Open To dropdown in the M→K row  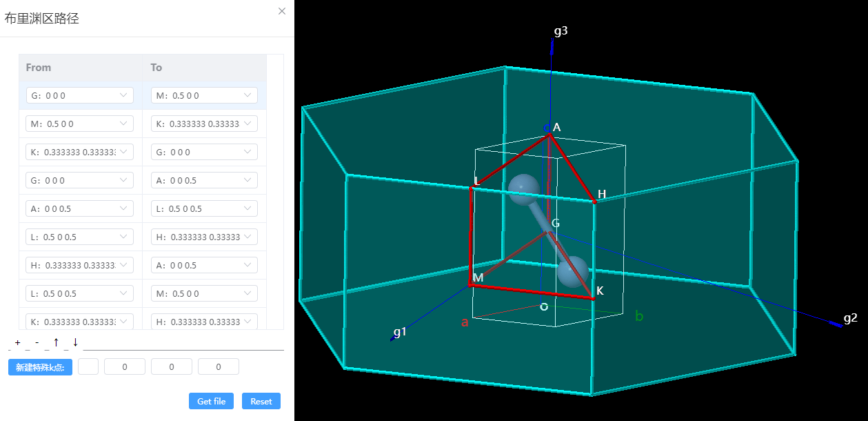[x=204, y=124]
